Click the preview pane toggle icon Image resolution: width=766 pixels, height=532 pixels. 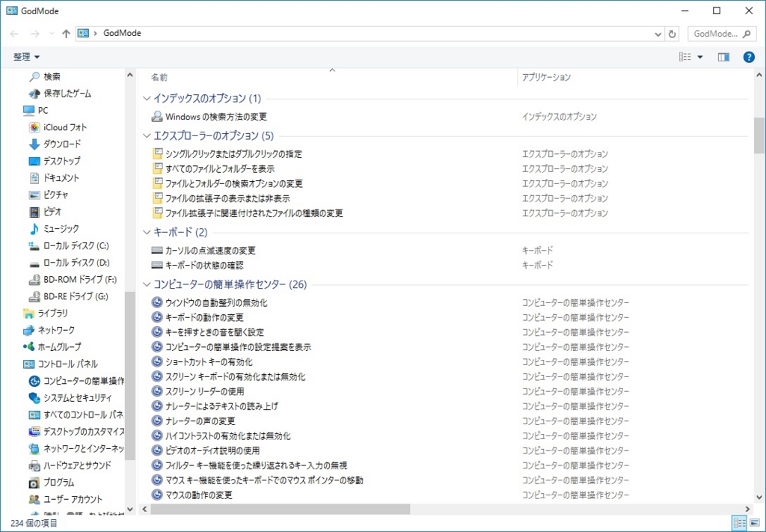point(723,57)
